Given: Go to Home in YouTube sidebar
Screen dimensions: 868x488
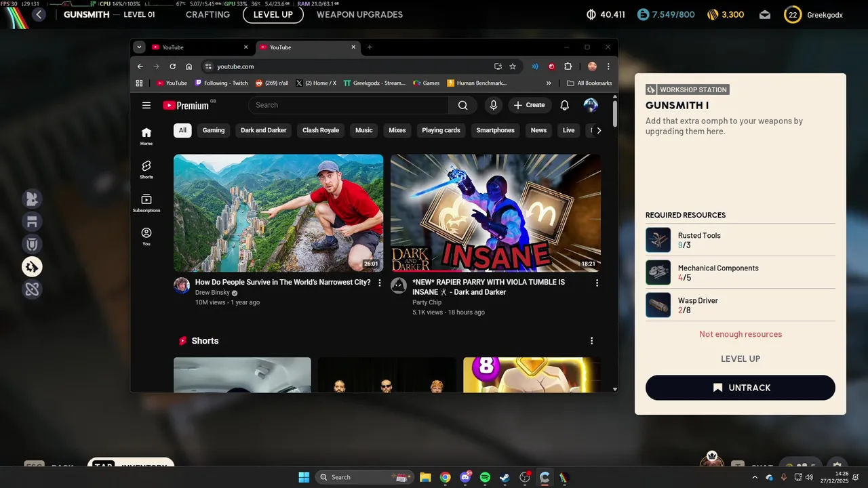Looking at the screenshot, I should [x=146, y=136].
